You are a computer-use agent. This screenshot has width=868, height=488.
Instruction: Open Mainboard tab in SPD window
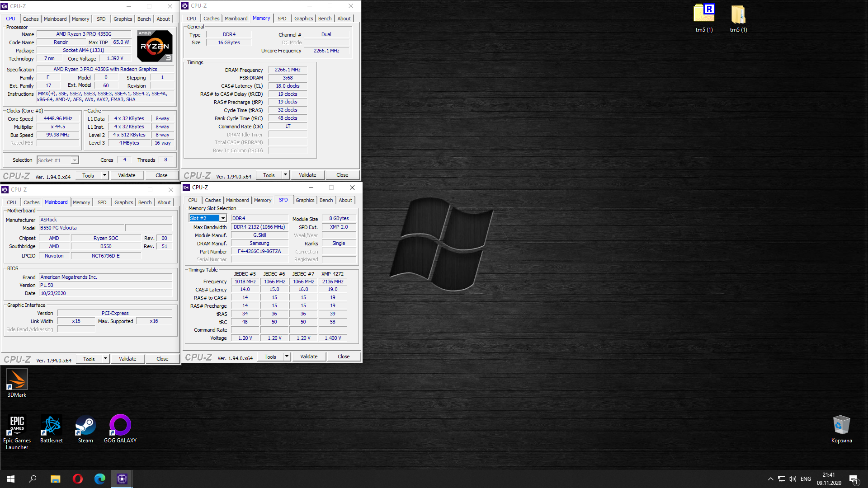(237, 200)
